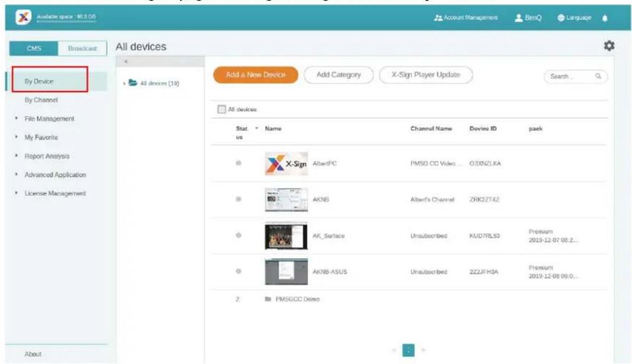This screenshot has height=364, width=632.
Task: Tick the All devices checkbox
Action: point(221,109)
